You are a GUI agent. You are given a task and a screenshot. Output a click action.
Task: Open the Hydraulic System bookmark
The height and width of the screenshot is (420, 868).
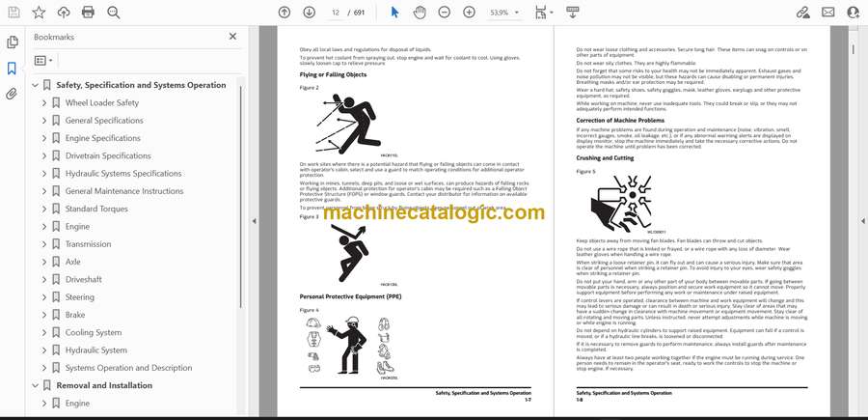(x=95, y=350)
